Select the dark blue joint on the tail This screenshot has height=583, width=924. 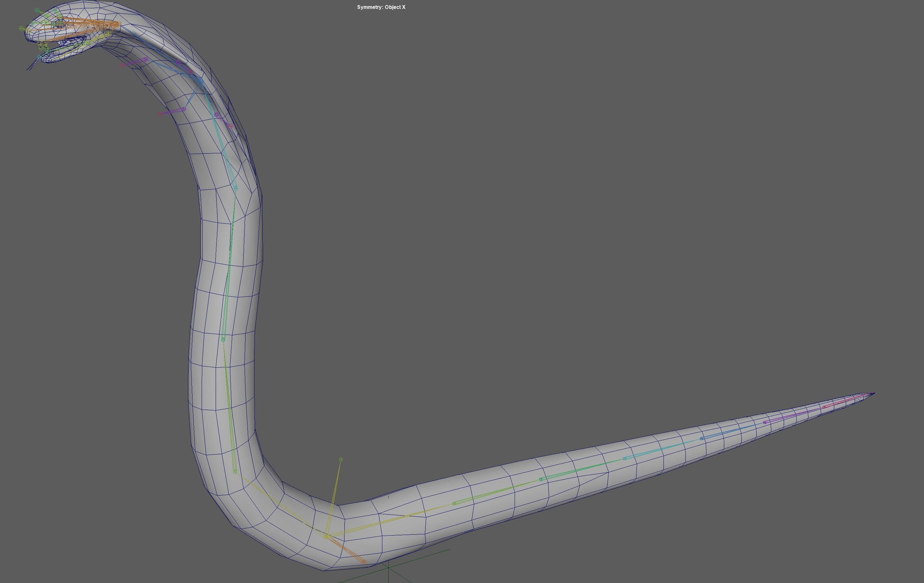(702, 438)
